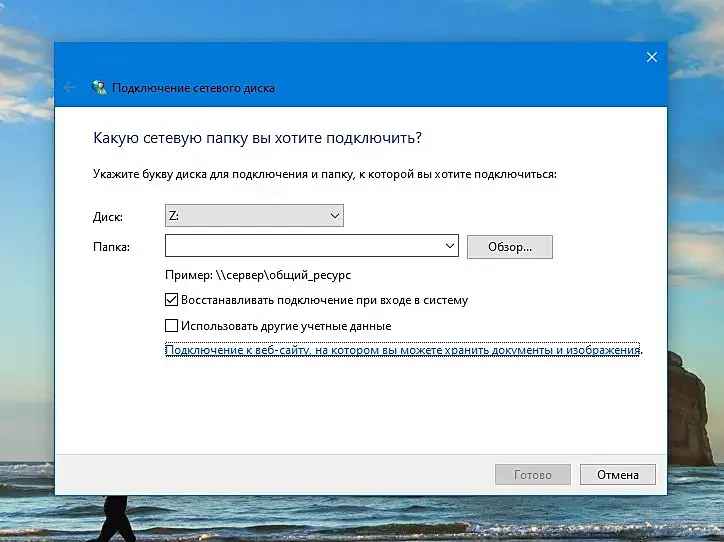
Task: Open the Диск drive letter dropdown
Action: pyautogui.click(x=254, y=216)
